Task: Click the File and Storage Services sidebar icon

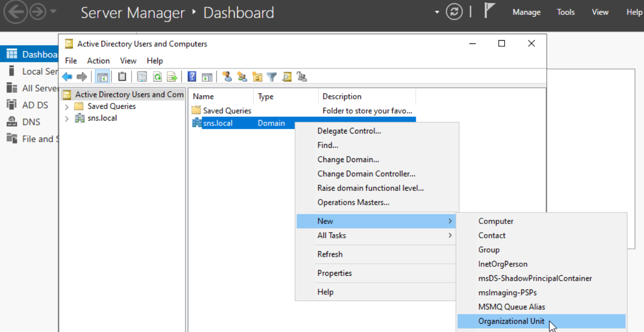Action: tap(12, 139)
